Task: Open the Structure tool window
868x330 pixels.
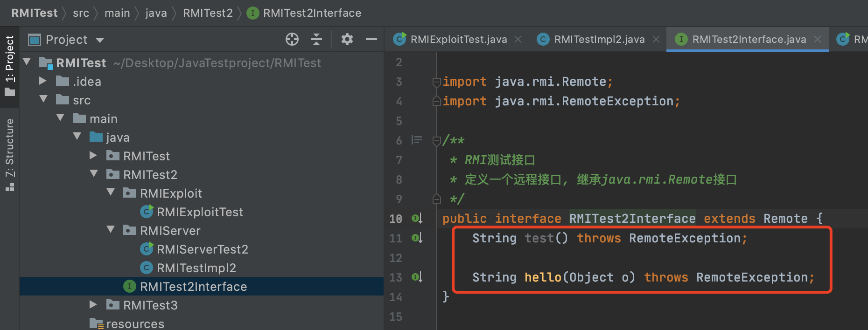Action: [10, 154]
